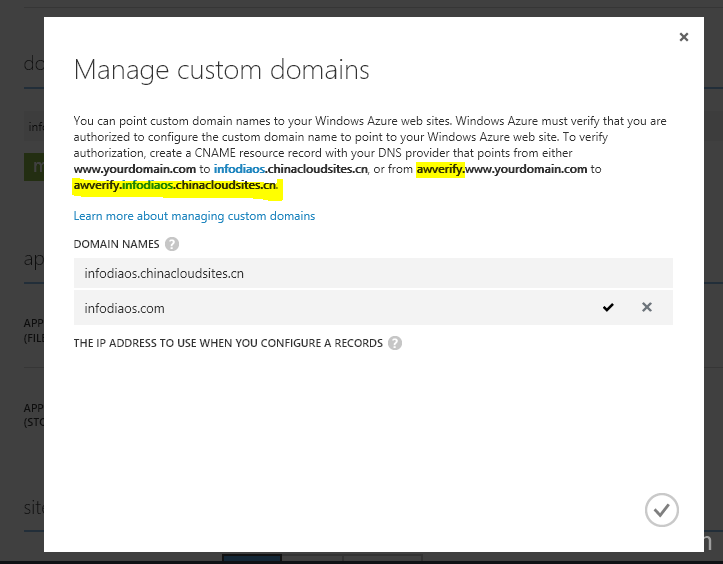Select the blue tab at the bottom edge
The width and height of the screenshot is (723, 564).
click(x=251, y=557)
